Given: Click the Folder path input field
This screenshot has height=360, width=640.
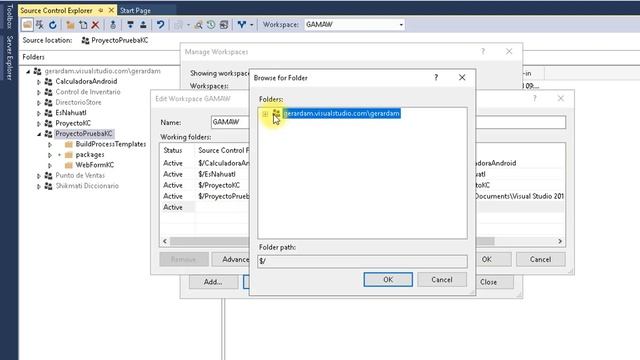Looking at the screenshot, I should point(362,261).
